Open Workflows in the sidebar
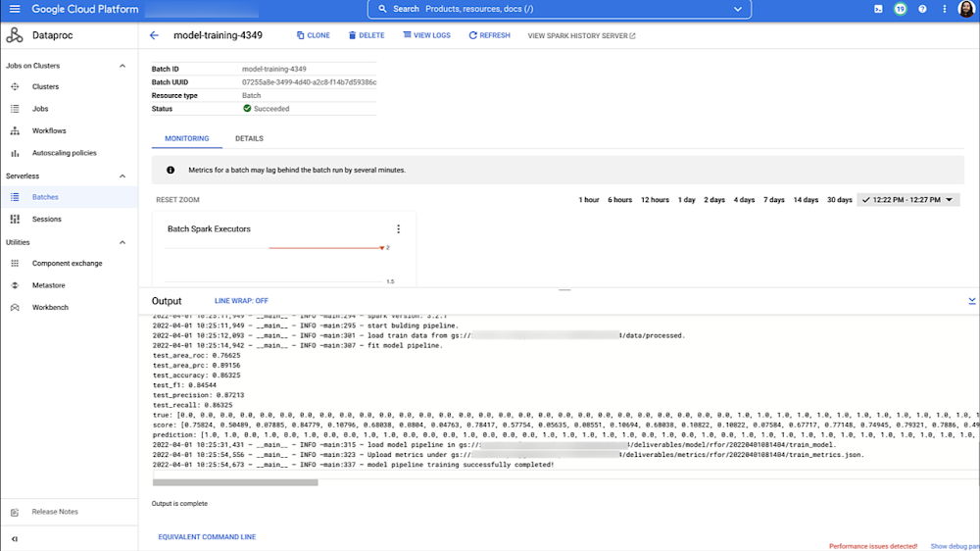980x551 pixels. click(x=49, y=130)
